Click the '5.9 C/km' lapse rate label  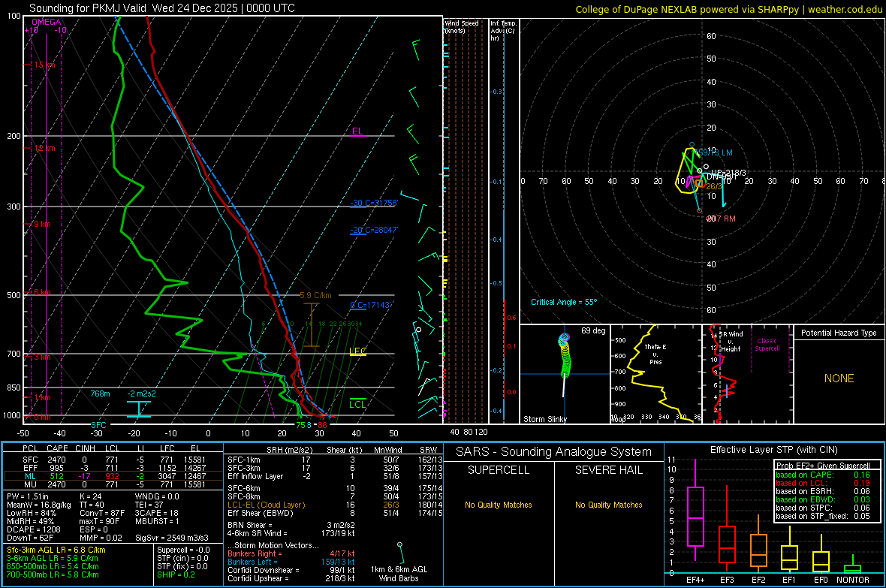coord(315,295)
